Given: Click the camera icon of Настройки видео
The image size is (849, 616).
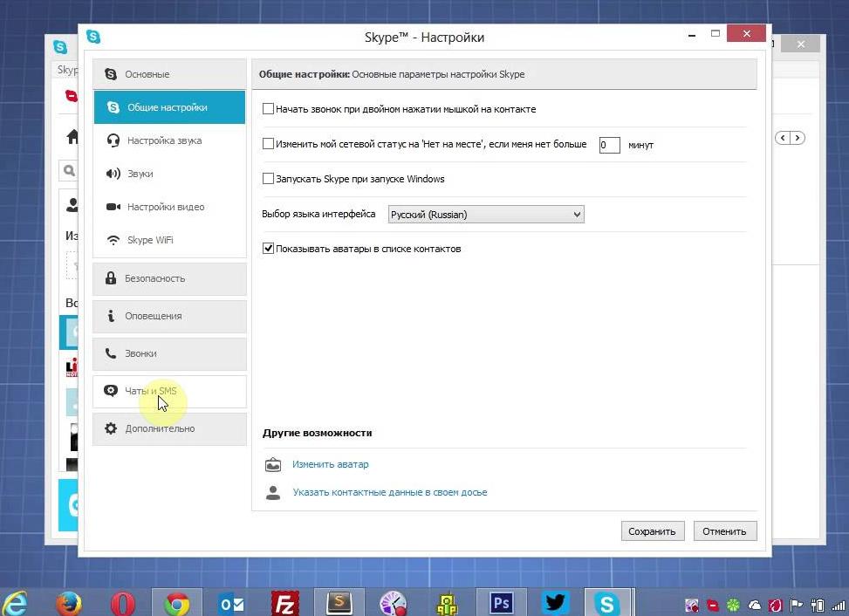Looking at the screenshot, I should point(113,207).
